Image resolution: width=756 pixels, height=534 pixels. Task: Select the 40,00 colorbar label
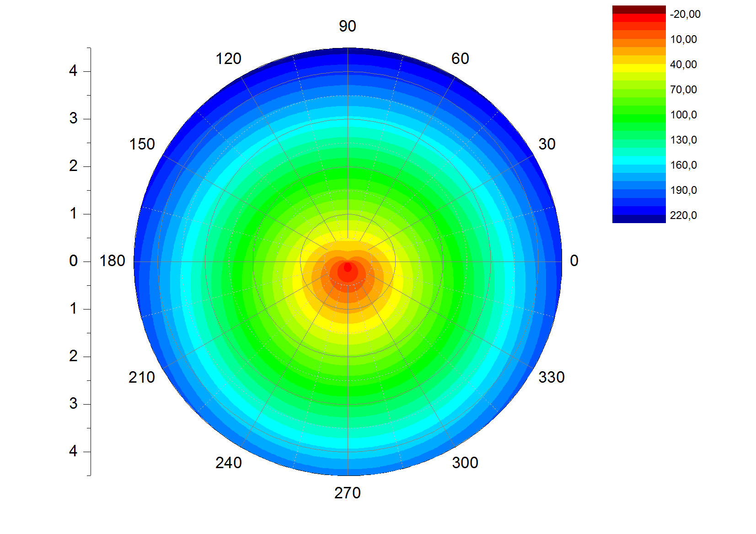pyautogui.click(x=684, y=64)
